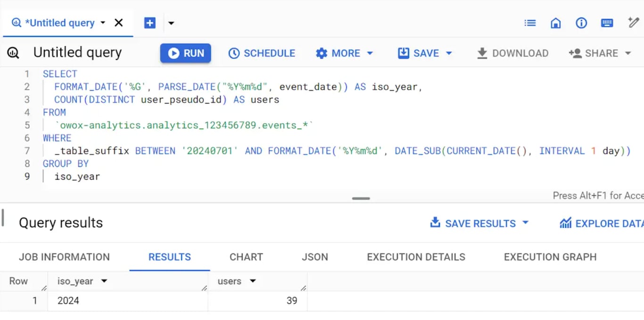Open EXPLORE DATA
The image size is (644, 320).
pos(602,223)
